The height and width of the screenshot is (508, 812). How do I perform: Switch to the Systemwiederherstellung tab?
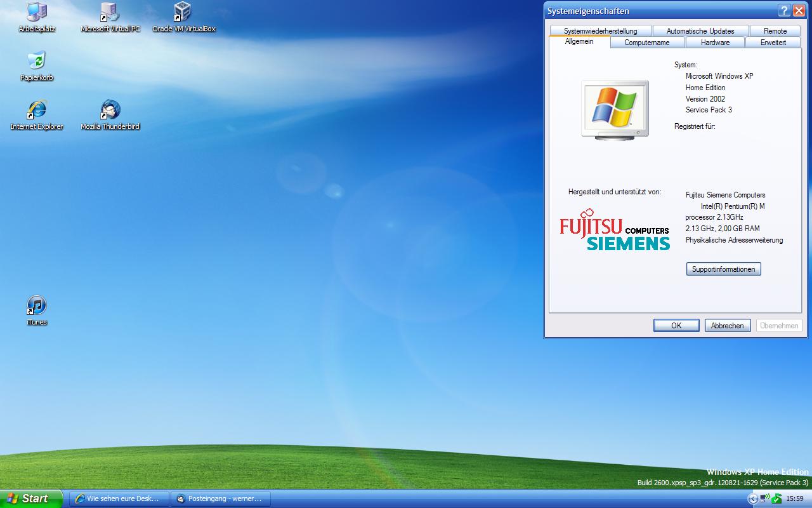(600, 31)
